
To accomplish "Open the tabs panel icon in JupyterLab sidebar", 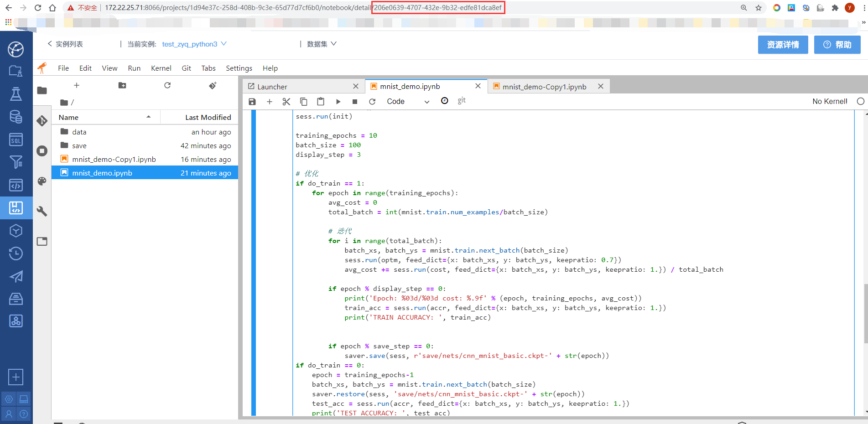I will point(42,241).
